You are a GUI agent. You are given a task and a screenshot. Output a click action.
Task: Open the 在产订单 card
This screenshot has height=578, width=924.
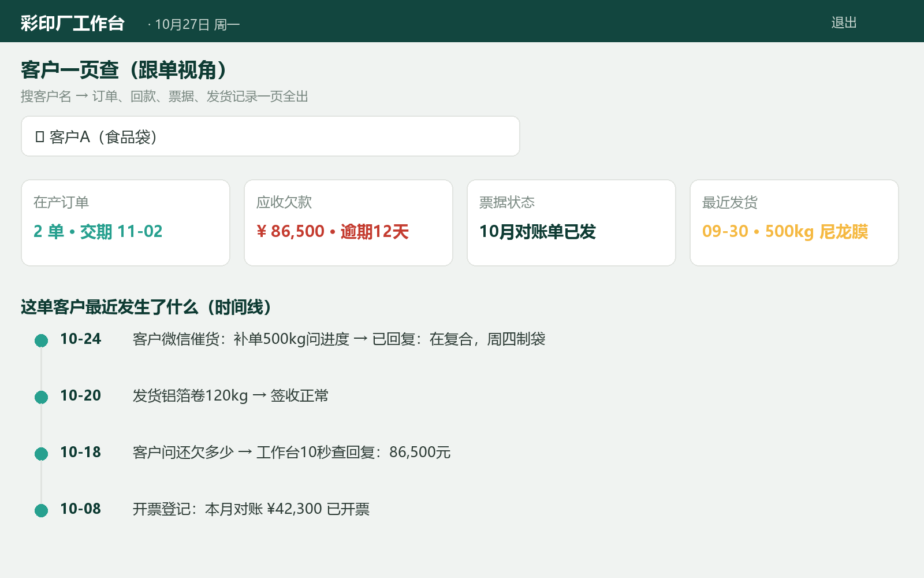[125, 223]
